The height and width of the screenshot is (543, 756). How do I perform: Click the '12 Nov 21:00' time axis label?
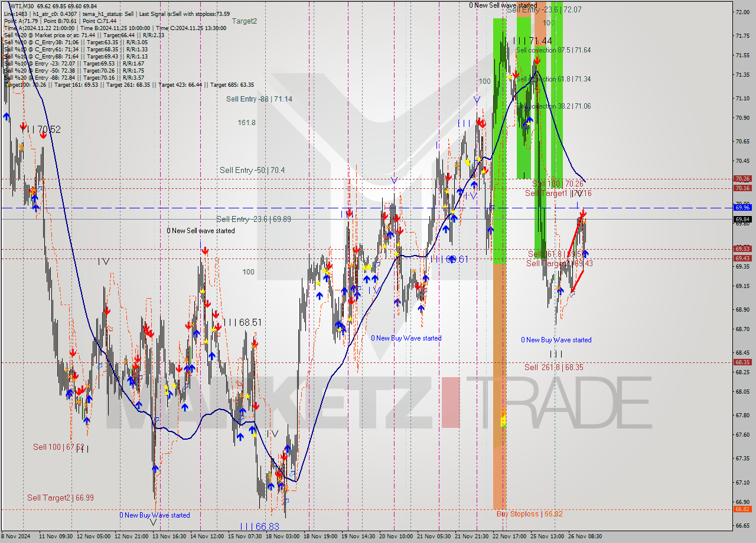132,537
